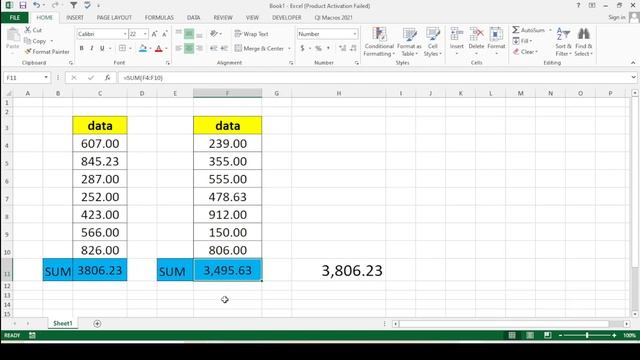Image resolution: width=640 pixels, height=360 pixels.
Task: Apply percent style format
Action: tap(318, 48)
